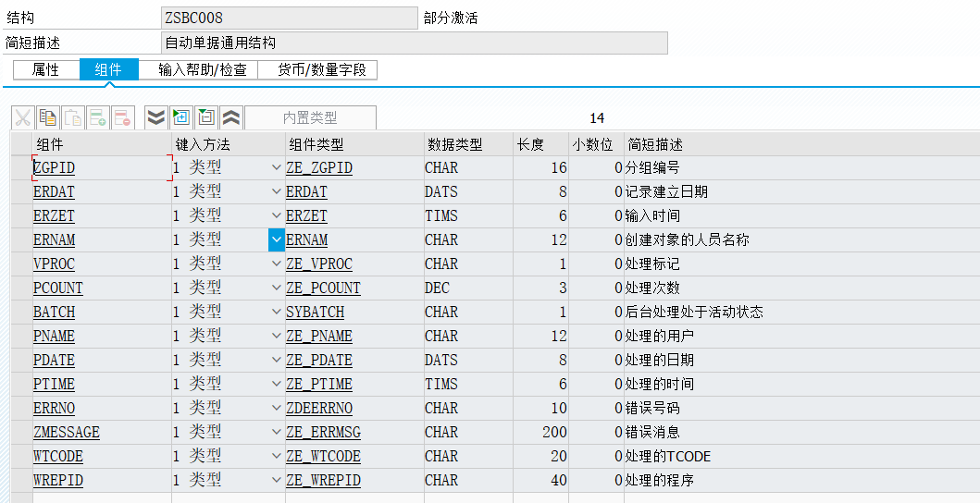The height and width of the screenshot is (503, 980).
Task: Select the 组件 tab
Action: (109, 69)
